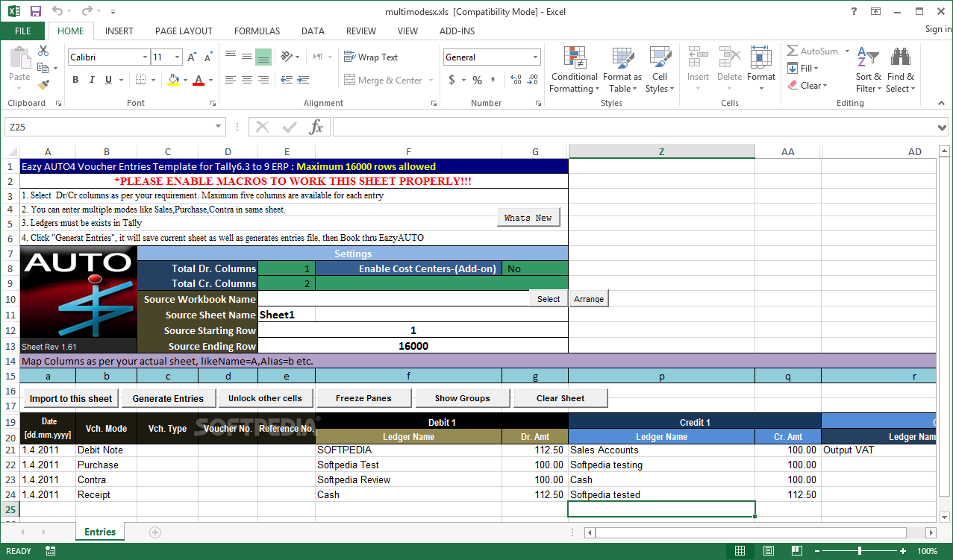This screenshot has height=560, width=953.
Task: Click the Import to this sheet button
Action: click(x=71, y=398)
